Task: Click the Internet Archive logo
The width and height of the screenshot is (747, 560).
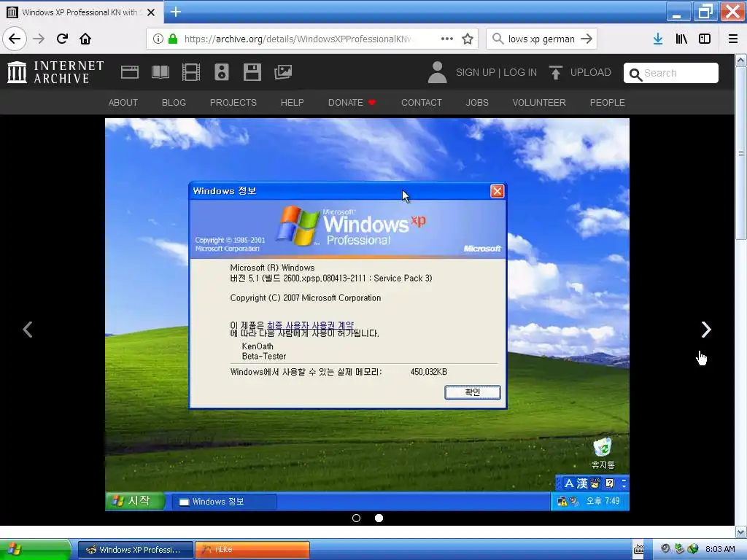Action: (55, 72)
